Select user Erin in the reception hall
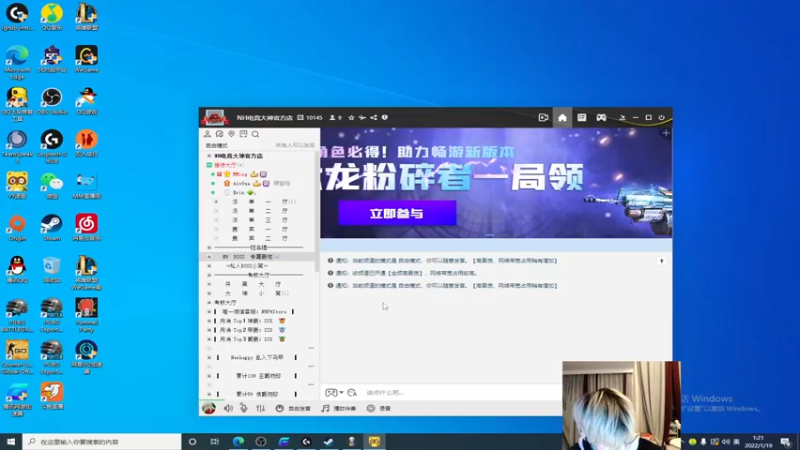Screen dimensions: 800x450 click(238, 192)
